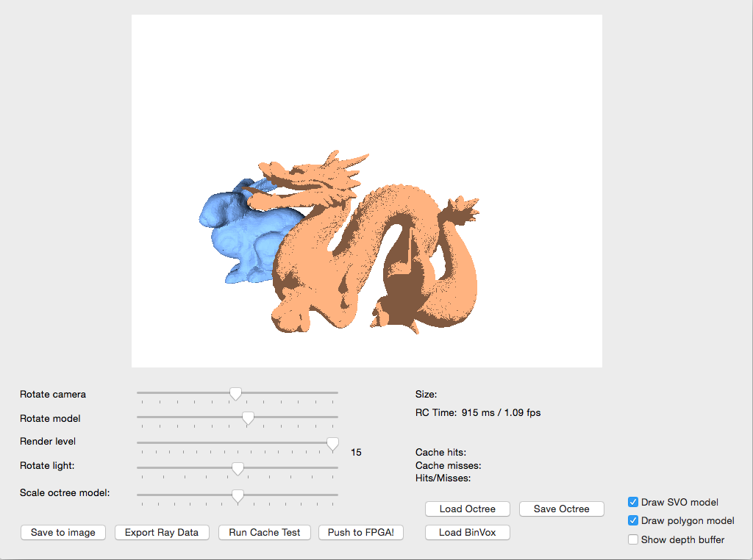Click the Rotate model label
The image size is (753, 560).
click(x=50, y=418)
